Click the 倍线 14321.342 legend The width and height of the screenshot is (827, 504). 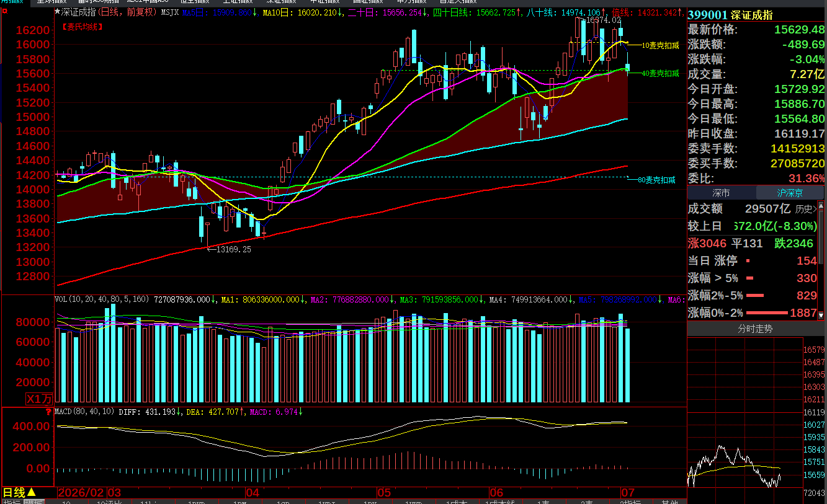tap(643, 12)
